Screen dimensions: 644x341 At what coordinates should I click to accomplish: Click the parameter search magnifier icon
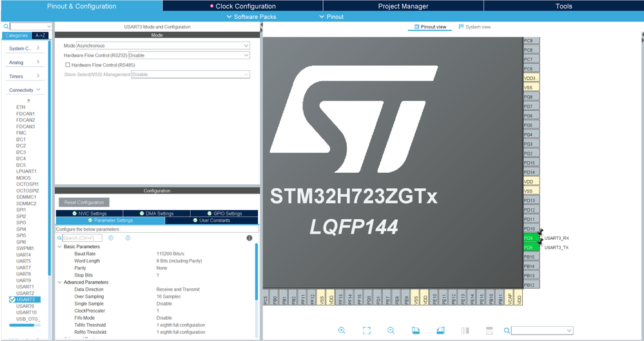click(59, 238)
